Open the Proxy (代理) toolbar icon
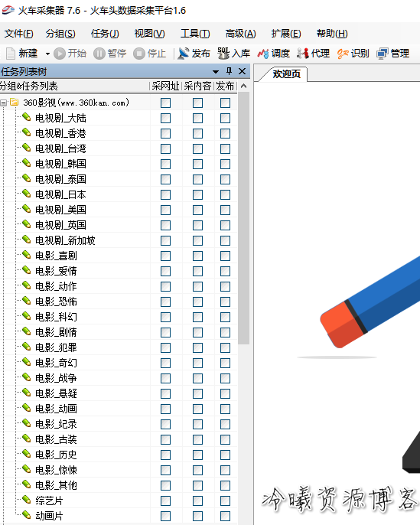This screenshot has width=420, height=525. click(302, 54)
